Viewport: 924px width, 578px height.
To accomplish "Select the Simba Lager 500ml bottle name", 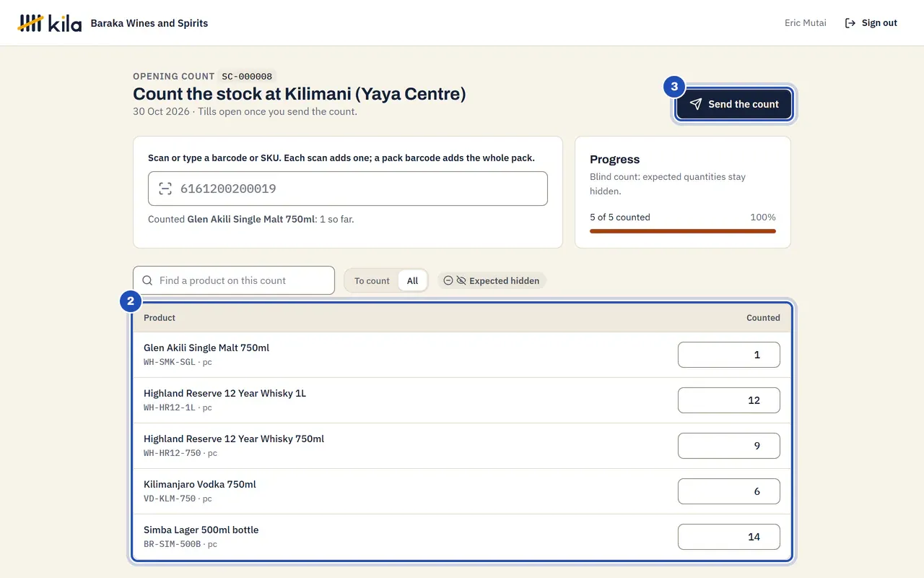I will [x=201, y=530].
